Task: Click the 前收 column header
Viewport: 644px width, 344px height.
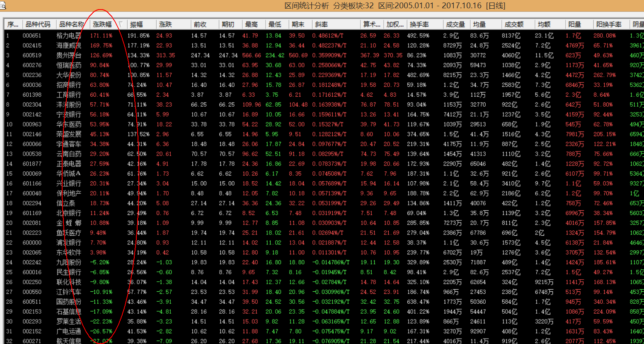Action: click(x=200, y=24)
